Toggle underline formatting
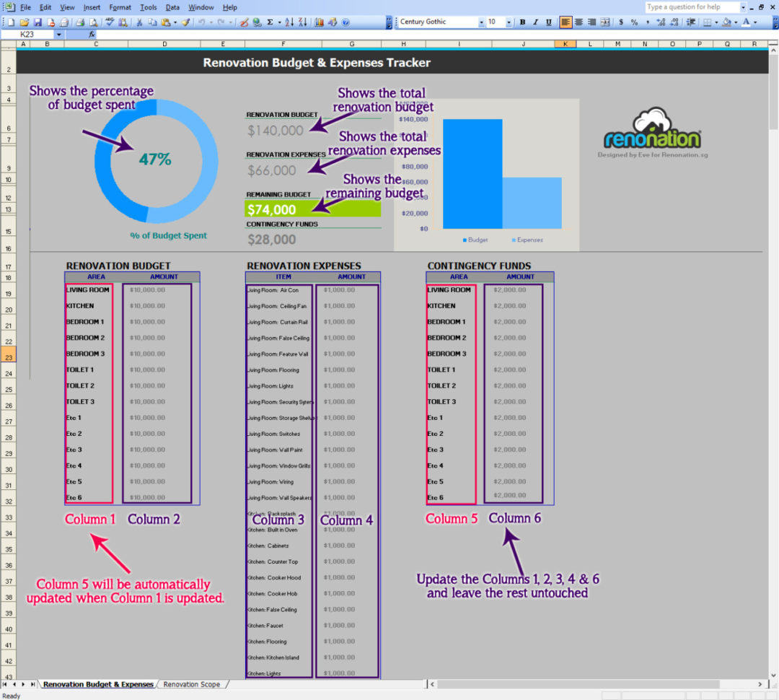Image resolution: width=779 pixels, height=700 pixels. [x=548, y=22]
